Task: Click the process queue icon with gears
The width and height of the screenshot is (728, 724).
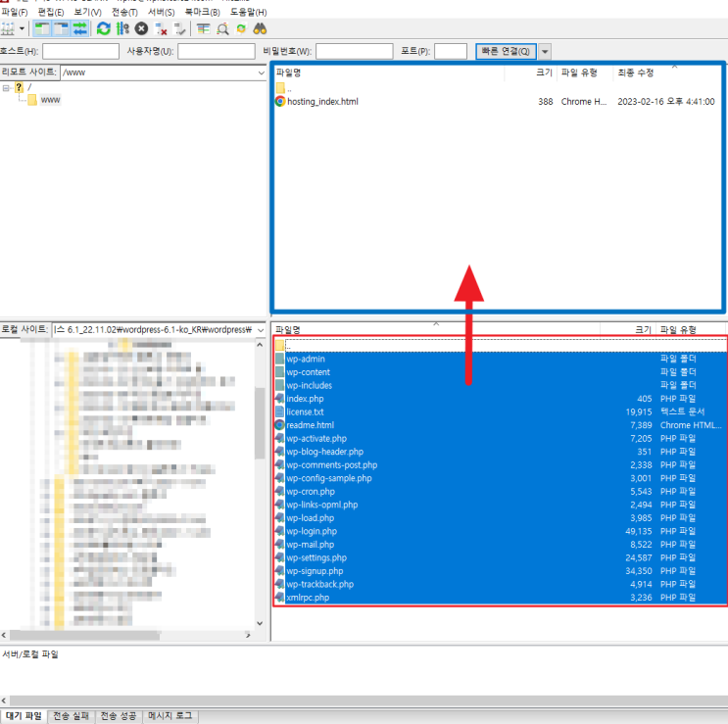Action: point(122,28)
